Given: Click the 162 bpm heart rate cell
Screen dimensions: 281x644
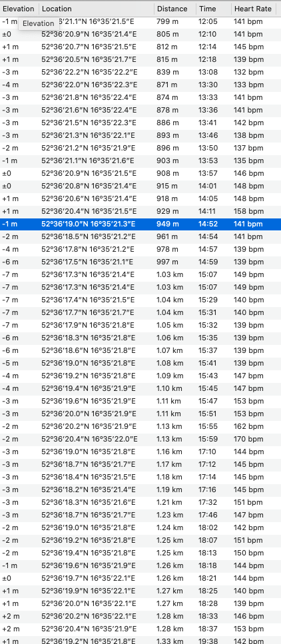Looking at the screenshot, I should pos(248,427).
